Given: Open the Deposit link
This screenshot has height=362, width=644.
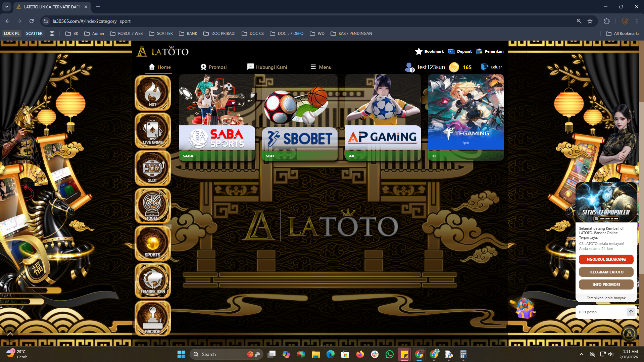Looking at the screenshot, I should (x=460, y=51).
